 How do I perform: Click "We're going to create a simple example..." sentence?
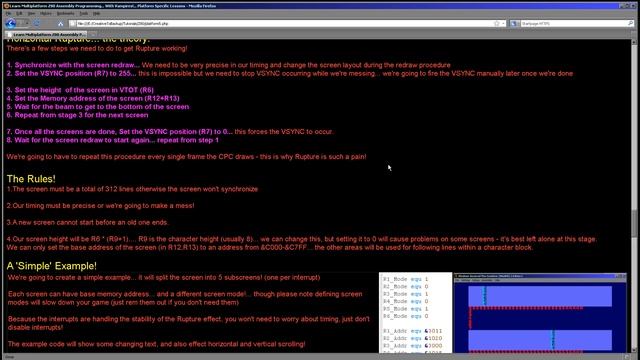[164, 278]
